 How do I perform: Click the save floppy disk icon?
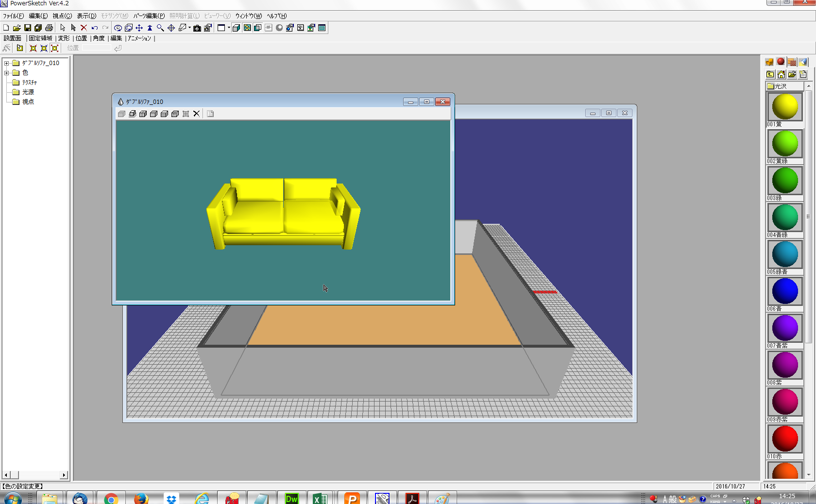click(x=27, y=28)
